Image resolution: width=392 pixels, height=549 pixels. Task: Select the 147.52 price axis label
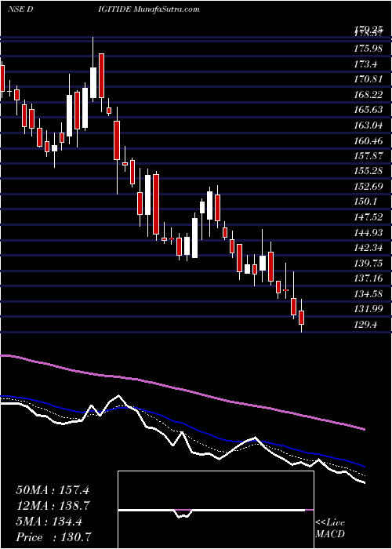[x=368, y=217]
